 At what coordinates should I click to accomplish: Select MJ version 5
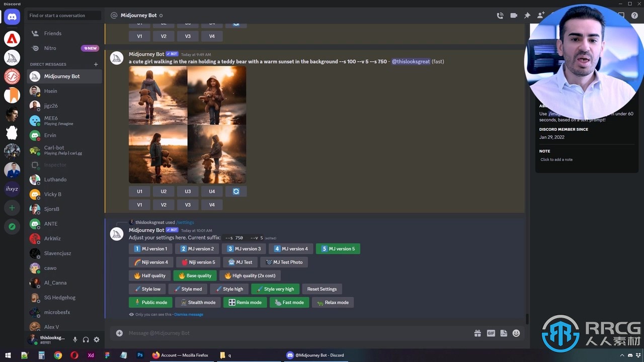[338, 249]
